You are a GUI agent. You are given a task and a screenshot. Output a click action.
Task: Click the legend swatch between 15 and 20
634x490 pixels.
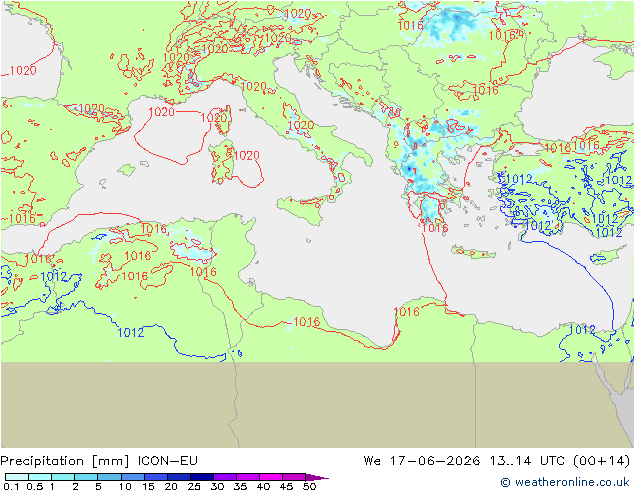click(x=155, y=477)
